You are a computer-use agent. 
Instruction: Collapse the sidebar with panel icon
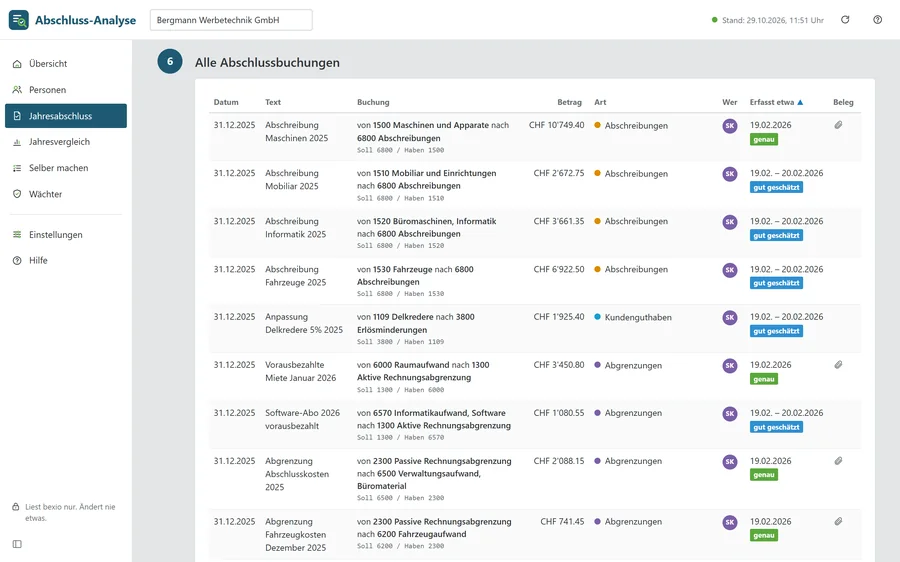17,544
